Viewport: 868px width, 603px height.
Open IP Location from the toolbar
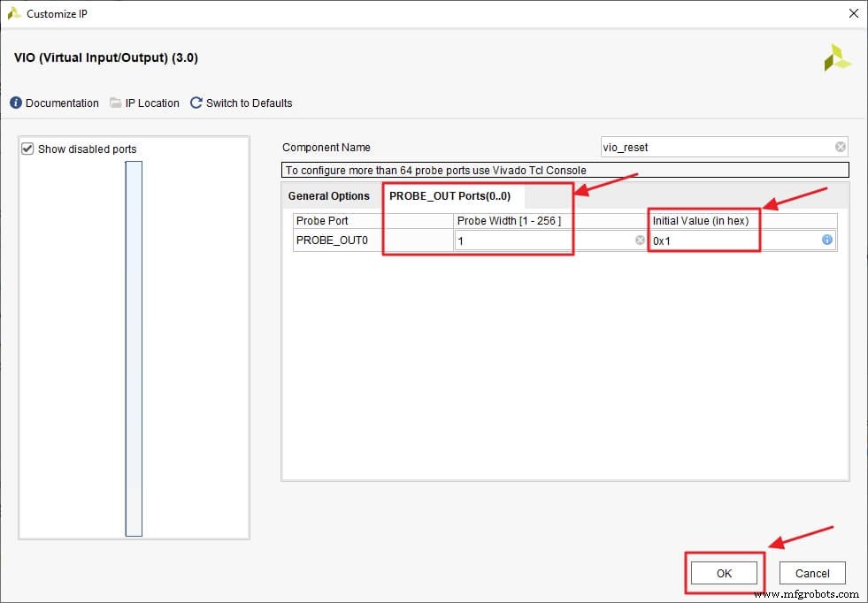pos(152,103)
